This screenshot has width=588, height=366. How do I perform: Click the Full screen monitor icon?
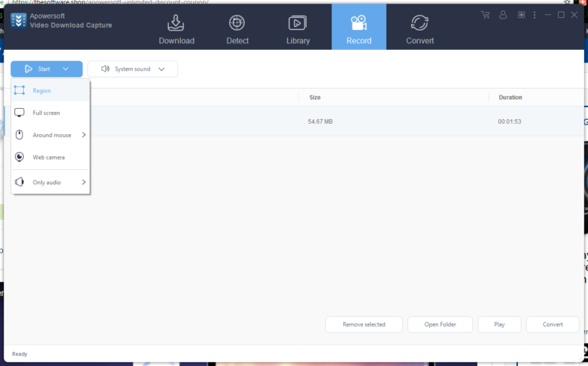[x=19, y=113]
